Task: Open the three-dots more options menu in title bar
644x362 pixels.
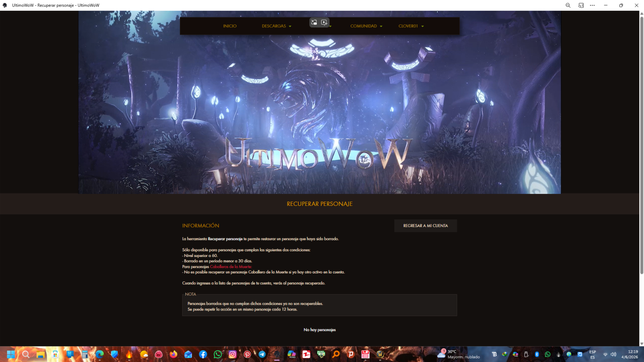Action: (592, 5)
